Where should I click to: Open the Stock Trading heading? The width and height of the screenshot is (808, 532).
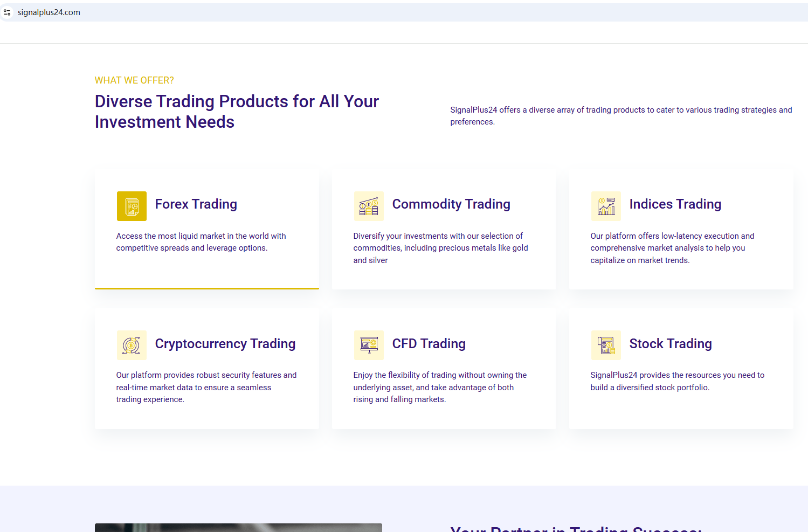(670, 344)
